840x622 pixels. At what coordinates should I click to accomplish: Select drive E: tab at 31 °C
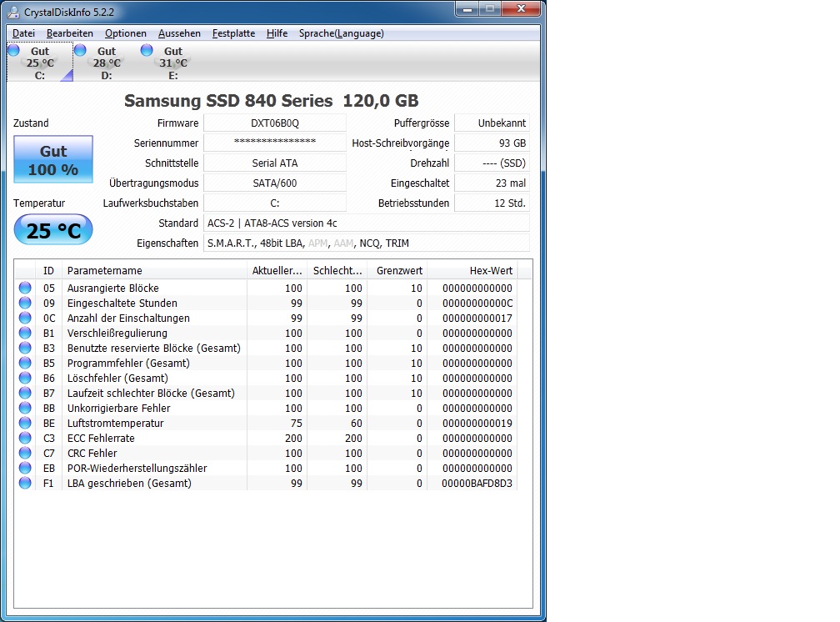point(172,63)
